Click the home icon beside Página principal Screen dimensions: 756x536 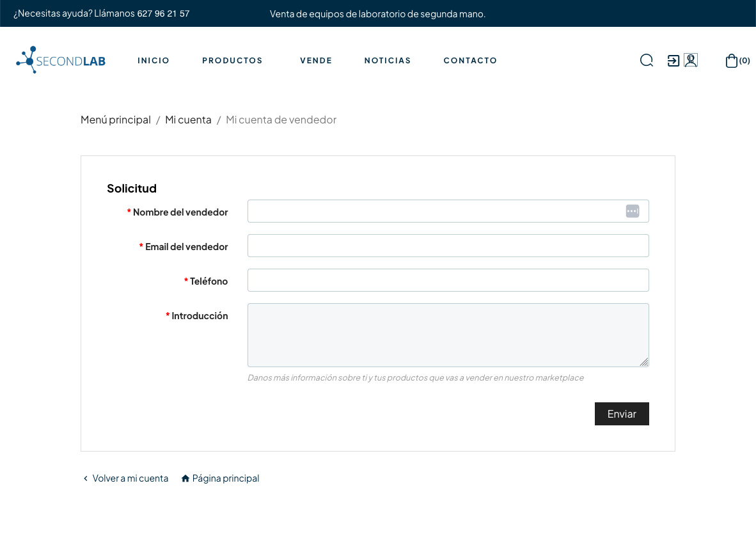(x=185, y=478)
